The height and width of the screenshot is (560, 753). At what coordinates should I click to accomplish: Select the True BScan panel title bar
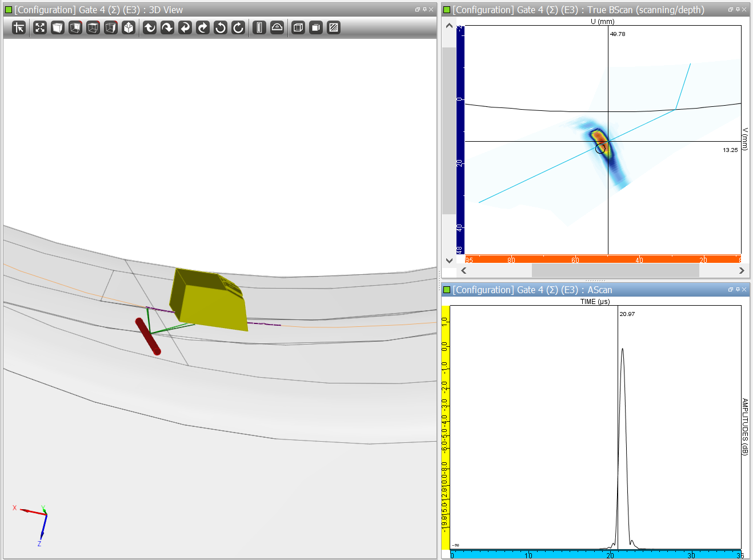click(578, 10)
